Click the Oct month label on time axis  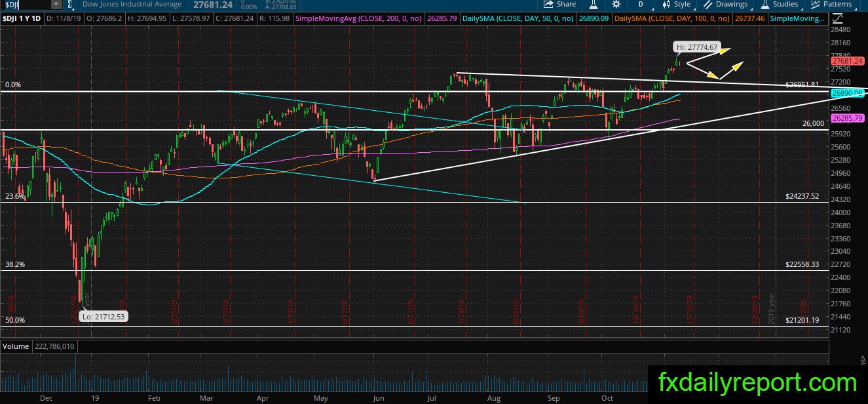607,398
